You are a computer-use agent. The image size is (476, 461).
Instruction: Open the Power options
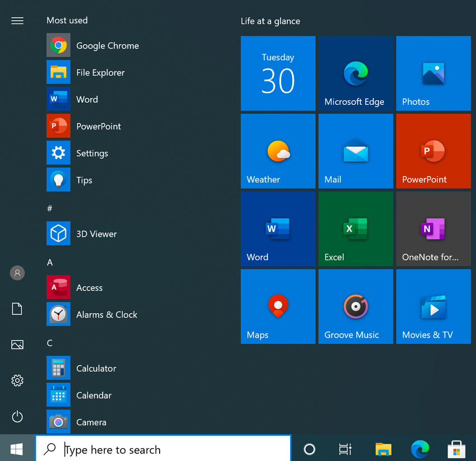[17, 417]
